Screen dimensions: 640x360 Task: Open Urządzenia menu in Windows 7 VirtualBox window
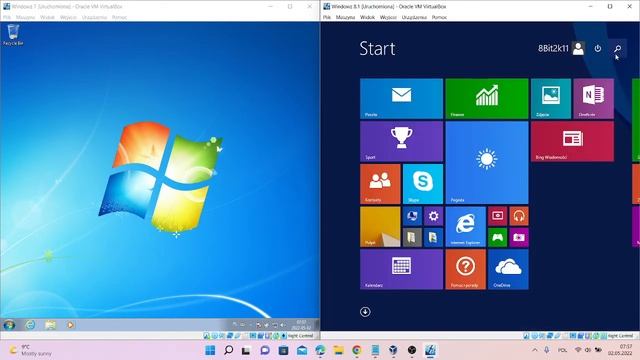click(x=94, y=17)
